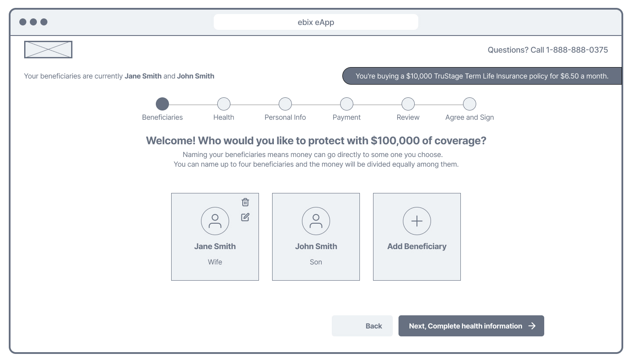632x364 pixels.
Task: Open the Payment step circle
Action: [347, 104]
